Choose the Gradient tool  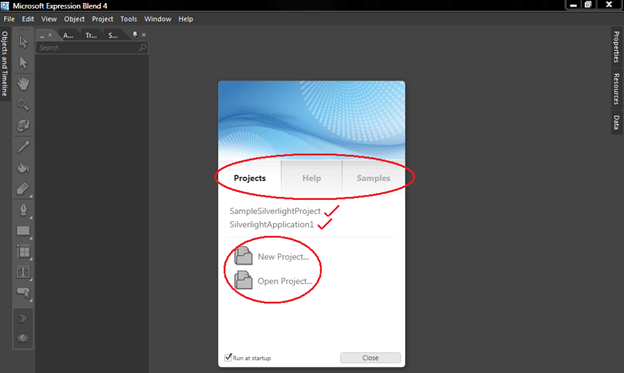(x=23, y=189)
